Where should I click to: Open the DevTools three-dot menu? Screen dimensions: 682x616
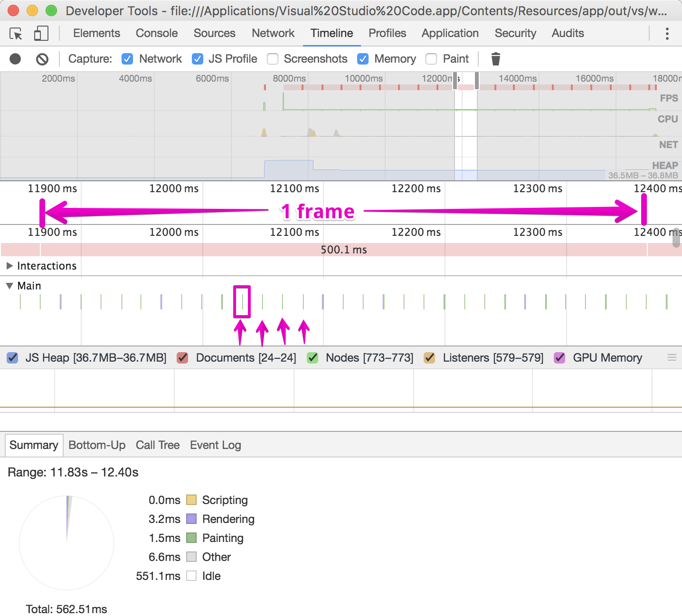[x=667, y=33]
